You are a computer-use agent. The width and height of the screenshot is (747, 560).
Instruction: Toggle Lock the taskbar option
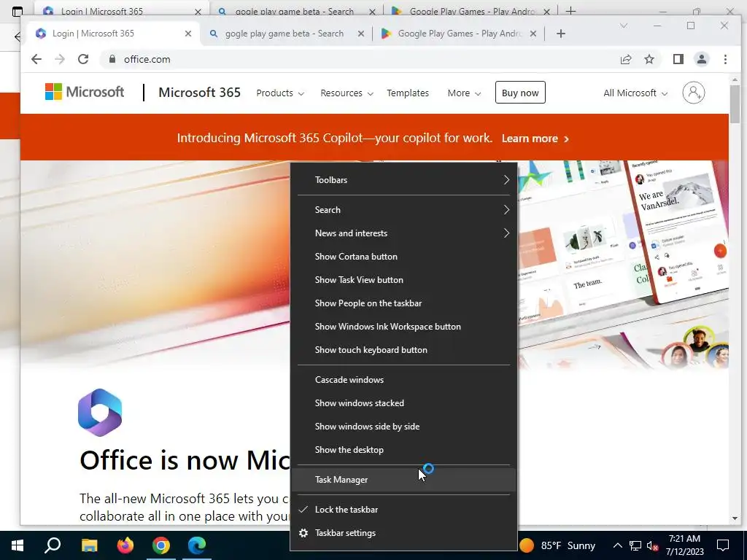point(403,510)
